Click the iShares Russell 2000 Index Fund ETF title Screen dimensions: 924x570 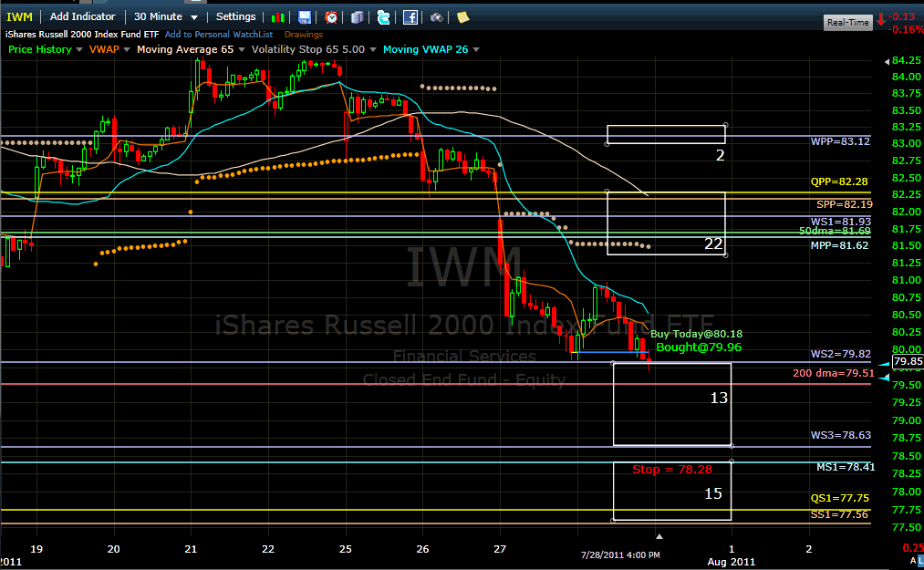point(82,34)
